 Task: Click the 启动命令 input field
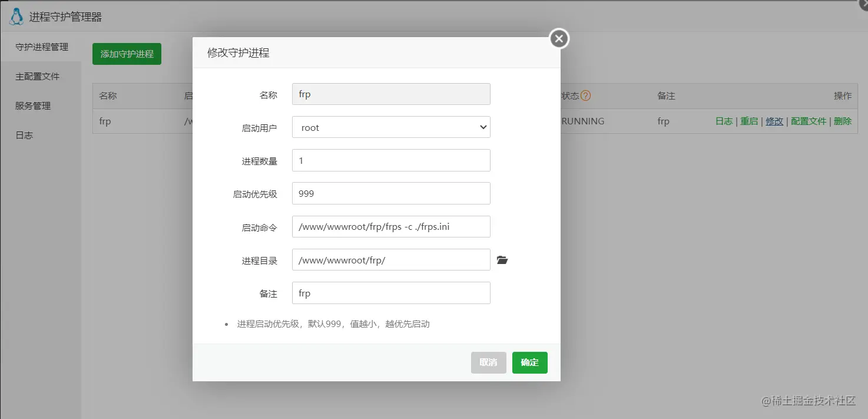tap(391, 226)
